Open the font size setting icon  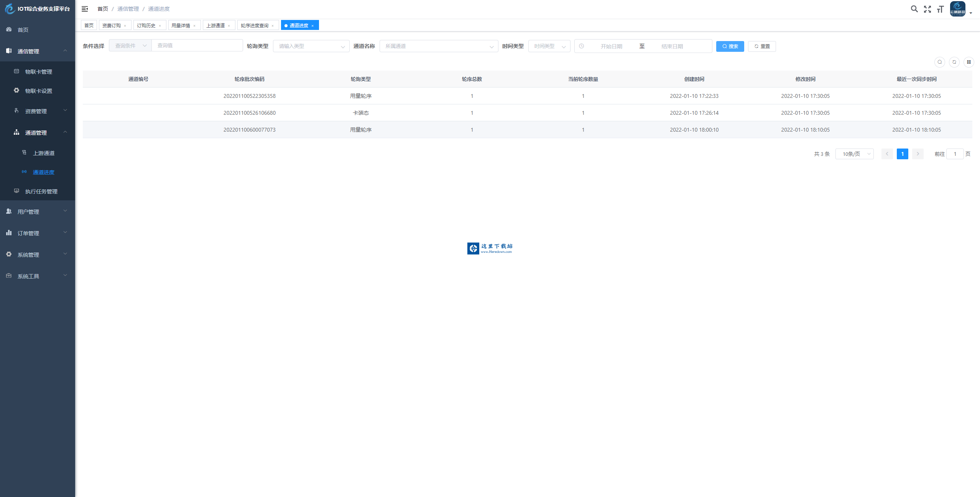[x=940, y=9]
